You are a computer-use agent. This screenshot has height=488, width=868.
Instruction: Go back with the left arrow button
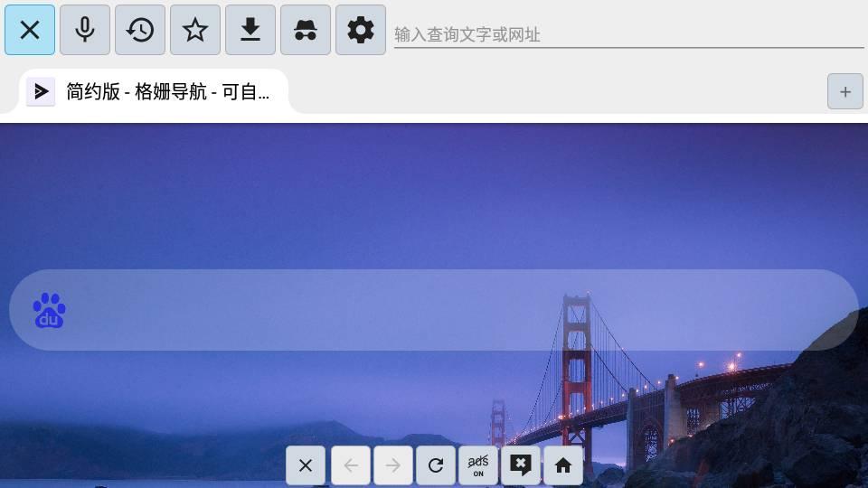point(351,465)
